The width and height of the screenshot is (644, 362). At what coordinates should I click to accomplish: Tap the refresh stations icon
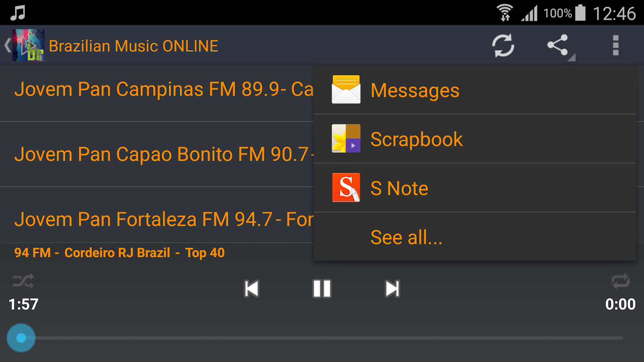point(503,46)
